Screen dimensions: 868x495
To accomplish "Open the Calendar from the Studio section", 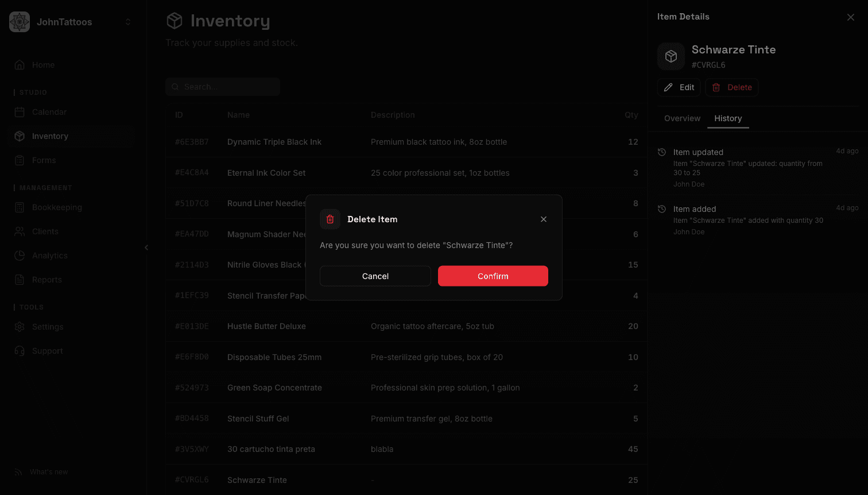I will 20,112.
